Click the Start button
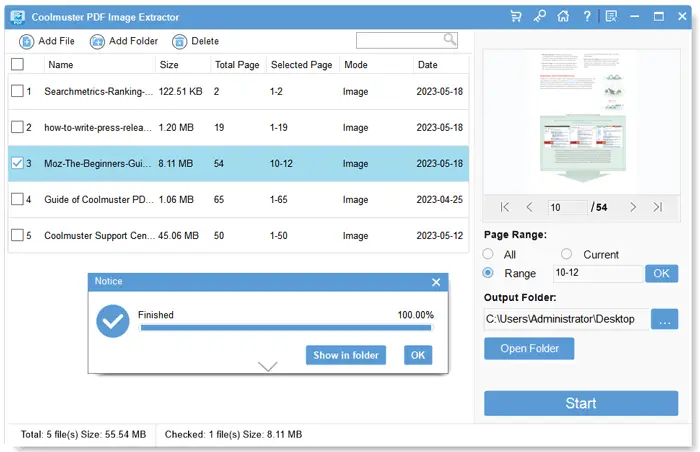The image size is (700, 452). [581, 403]
